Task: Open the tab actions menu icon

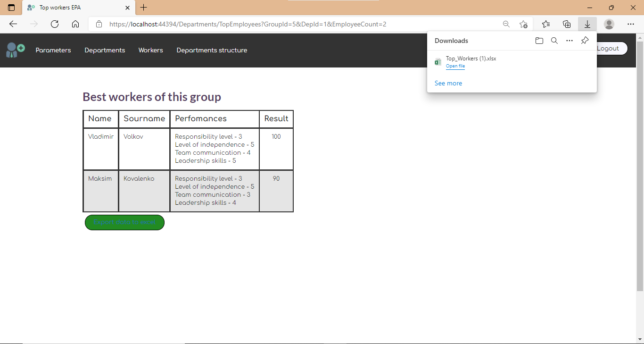Action: point(11,8)
